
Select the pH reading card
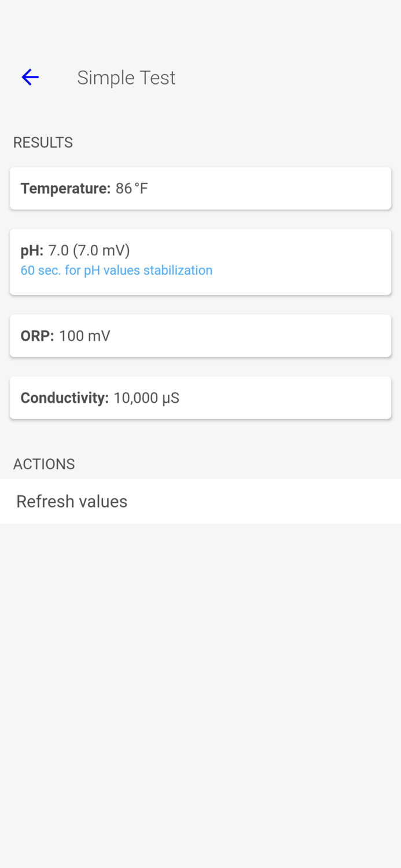(x=200, y=260)
